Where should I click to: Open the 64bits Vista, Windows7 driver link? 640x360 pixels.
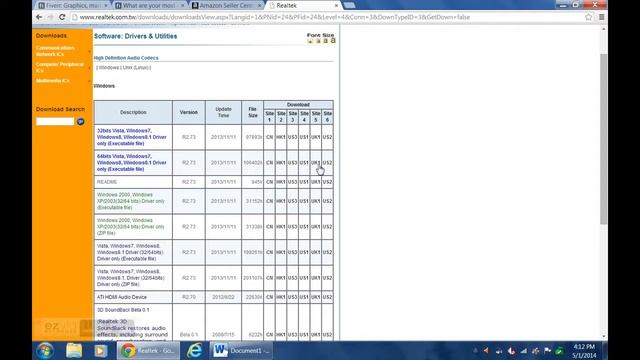(x=132, y=162)
